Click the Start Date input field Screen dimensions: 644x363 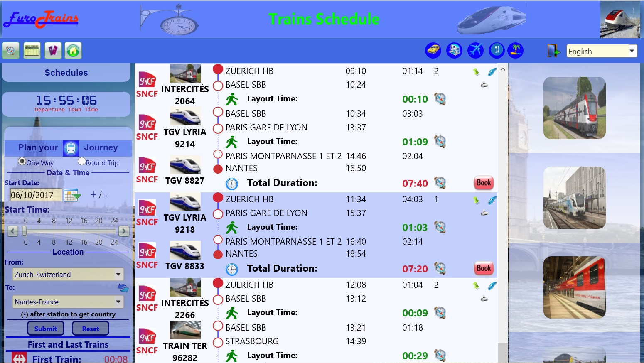coord(35,195)
